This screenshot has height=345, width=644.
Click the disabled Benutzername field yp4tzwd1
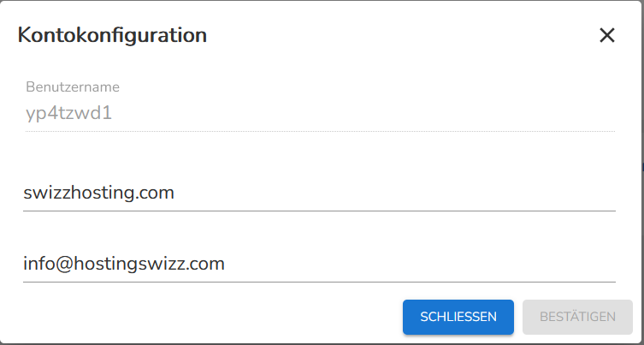click(320, 114)
